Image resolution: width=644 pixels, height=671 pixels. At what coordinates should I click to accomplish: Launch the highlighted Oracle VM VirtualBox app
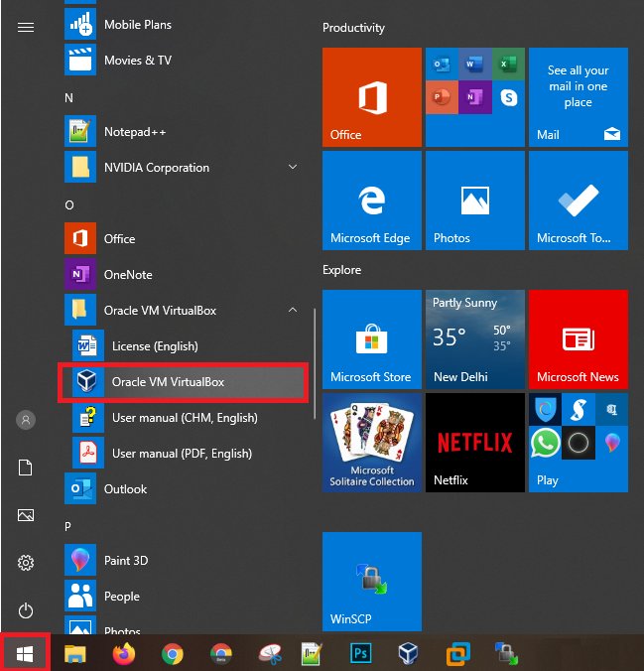(x=184, y=382)
